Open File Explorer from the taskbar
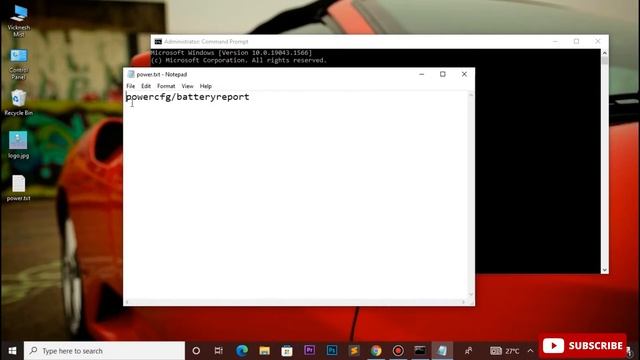The width and height of the screenshot is (640, 360). coord(264,351)
